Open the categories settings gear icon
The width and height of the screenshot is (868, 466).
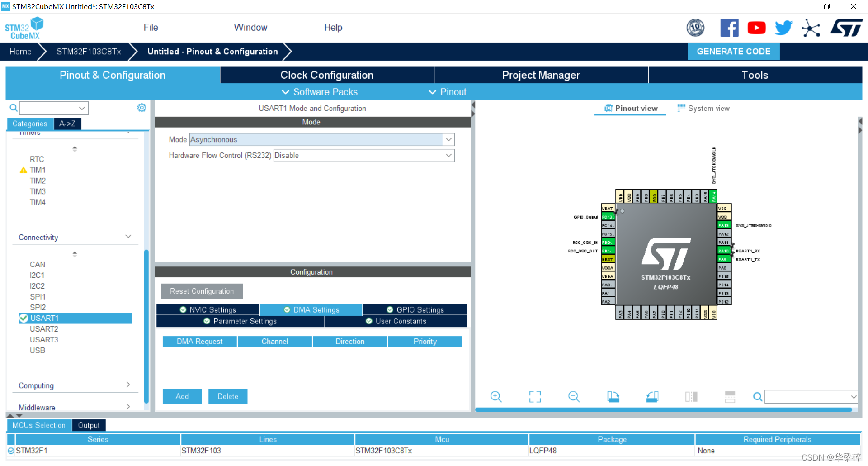142,108
